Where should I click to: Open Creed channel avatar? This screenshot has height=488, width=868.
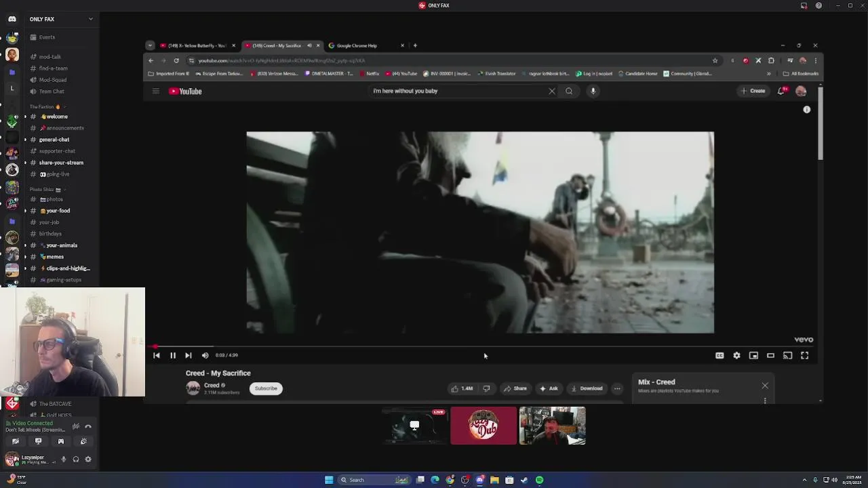coord(193,388)
